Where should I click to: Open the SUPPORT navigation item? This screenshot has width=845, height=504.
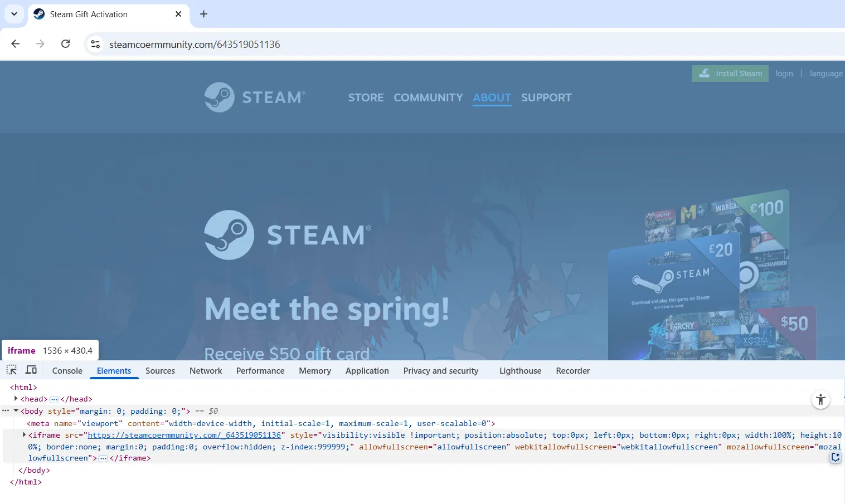546,97
